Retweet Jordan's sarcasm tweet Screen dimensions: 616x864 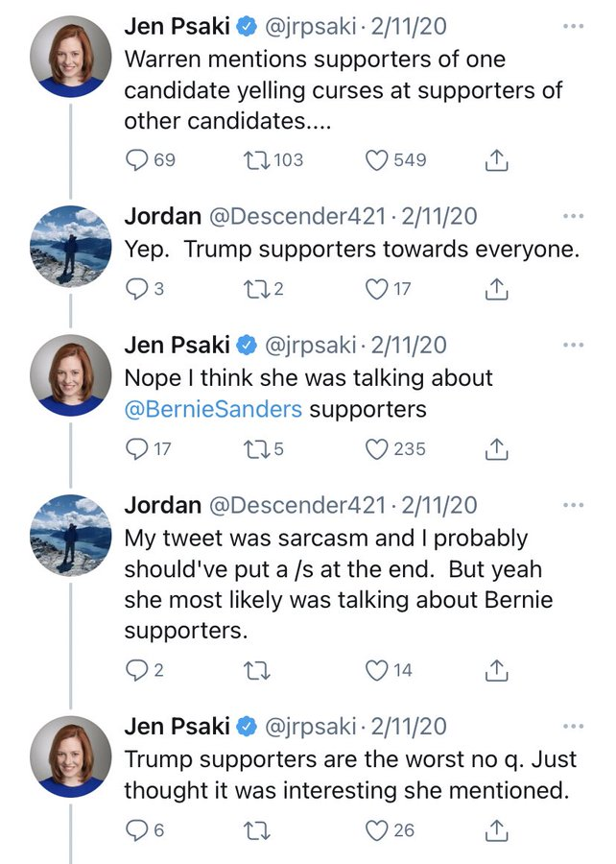[x=256, y=670]
